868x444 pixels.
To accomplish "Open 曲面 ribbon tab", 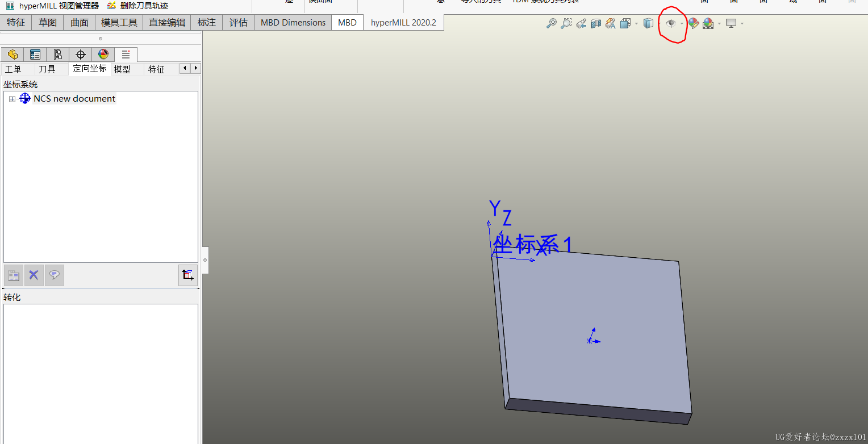I will tap(80, 23).
